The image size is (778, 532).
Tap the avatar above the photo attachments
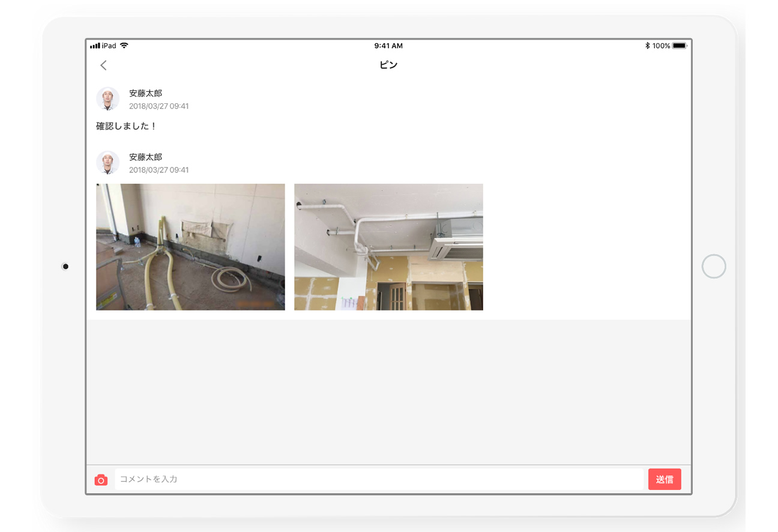[108, 163]
